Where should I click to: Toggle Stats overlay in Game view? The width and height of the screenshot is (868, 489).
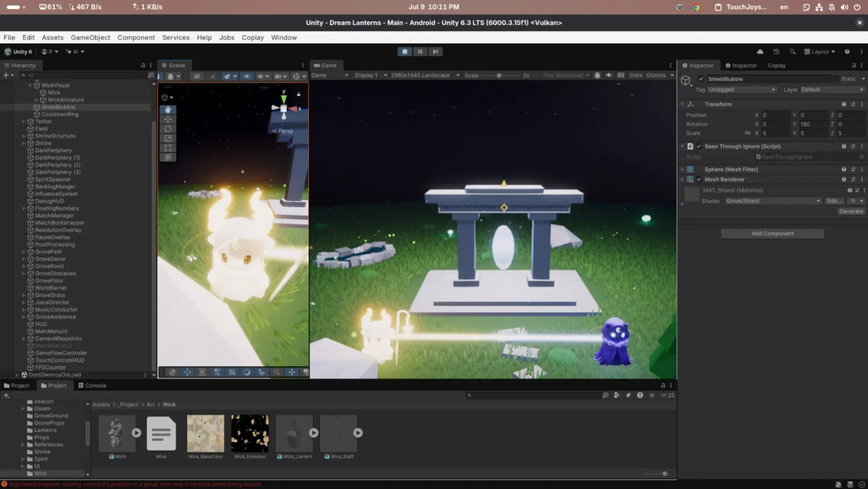635,75
